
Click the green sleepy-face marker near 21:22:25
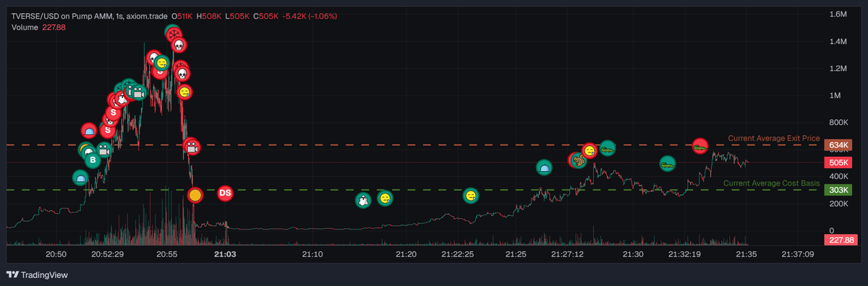pyautogui.click(x=471, y=195)
